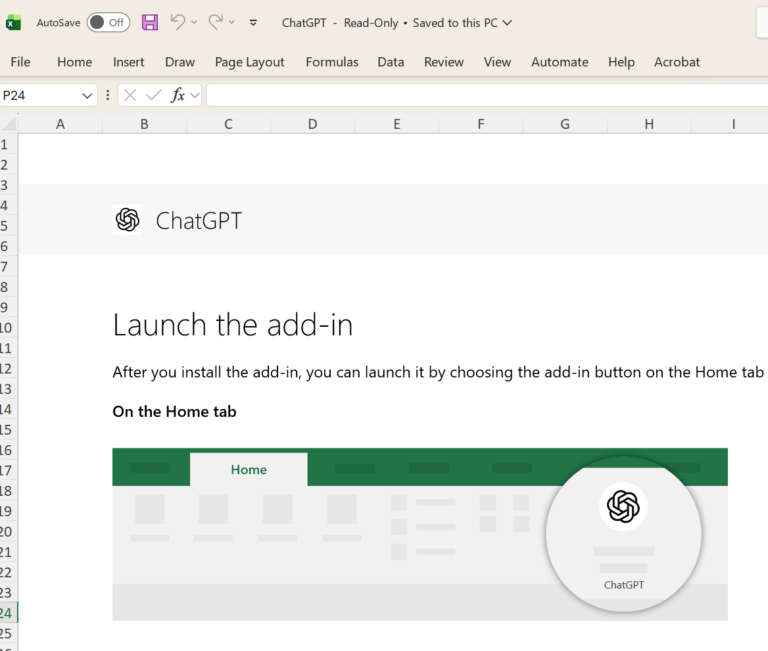
Task: Click the Name Box showing P24
Action: click(39, 96)
